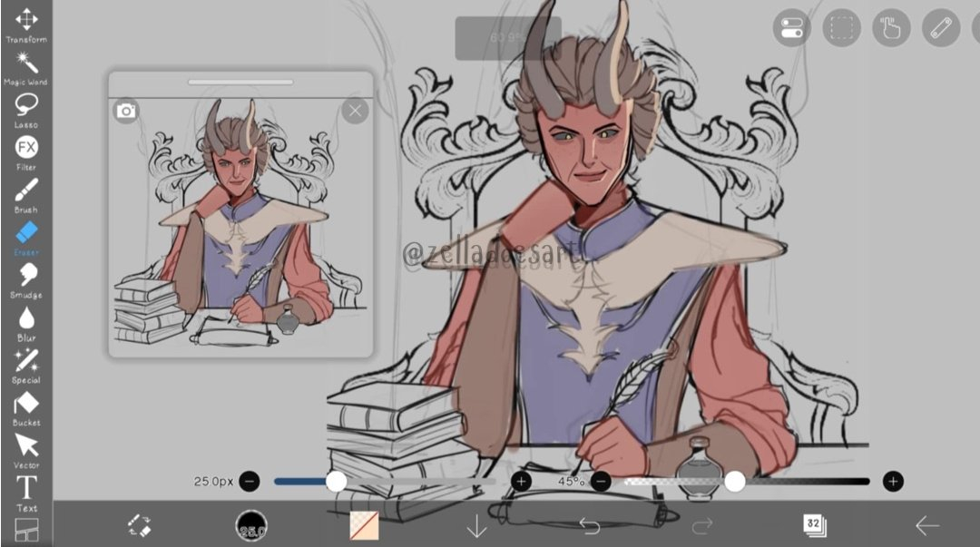Select the Blur tool
Viewport: 980px width, 547px height.
[x=26, y=320]
